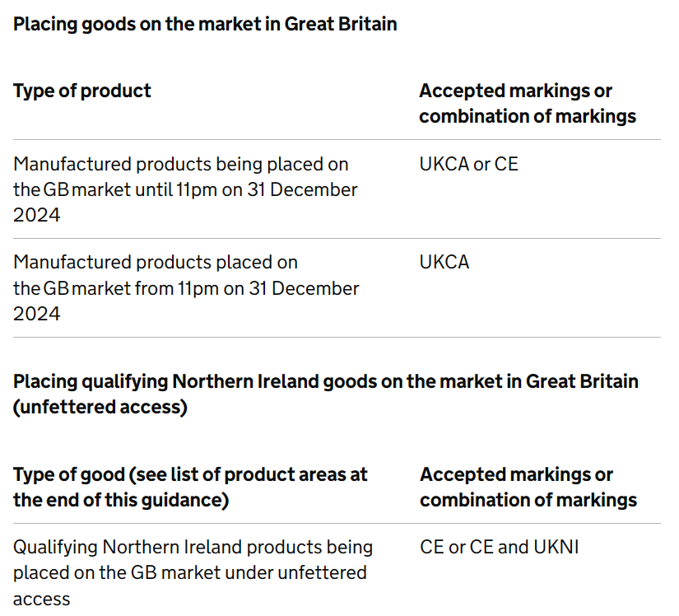The width and height of the screenshot is (679, 616).
Task: Select the row about products 'until 11pm'
Action: coord(337,189)
